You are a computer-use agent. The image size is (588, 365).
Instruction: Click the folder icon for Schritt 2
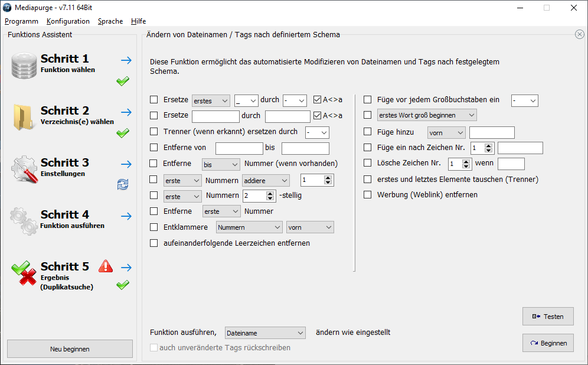pyautogui.click(x=24, y=117)
